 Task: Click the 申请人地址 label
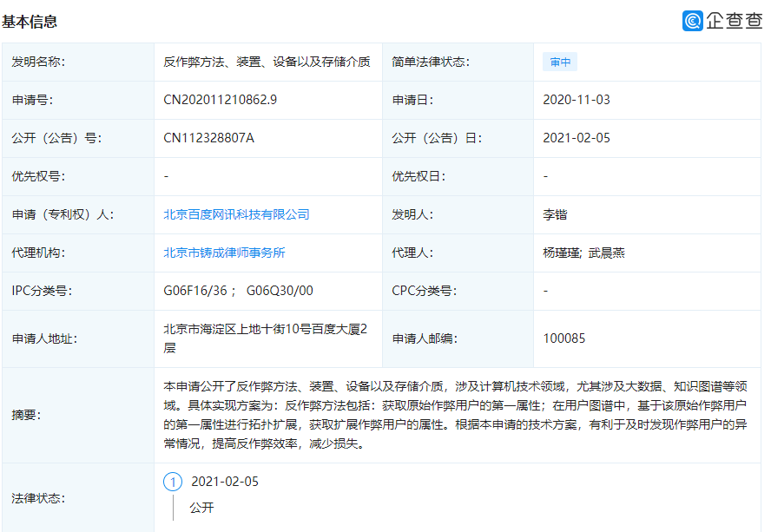coord(44,338)
